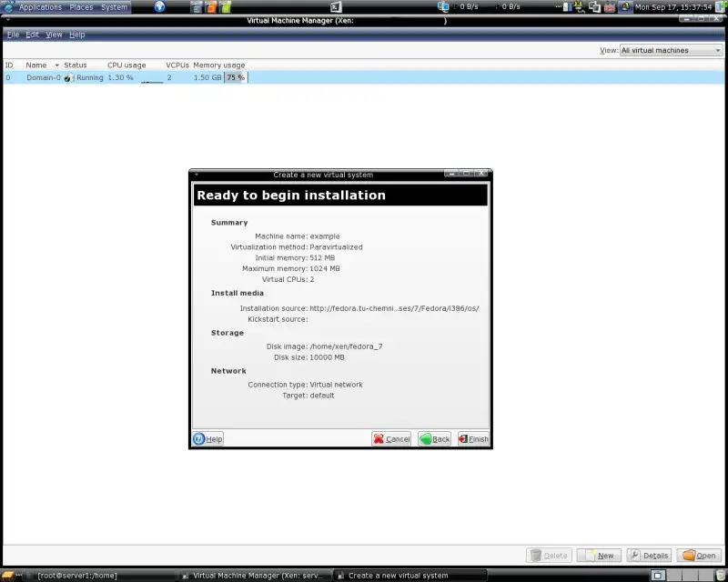The image size is (728, 582).
Task: Open Help in the wizard dialog
Action: point(207,438)
